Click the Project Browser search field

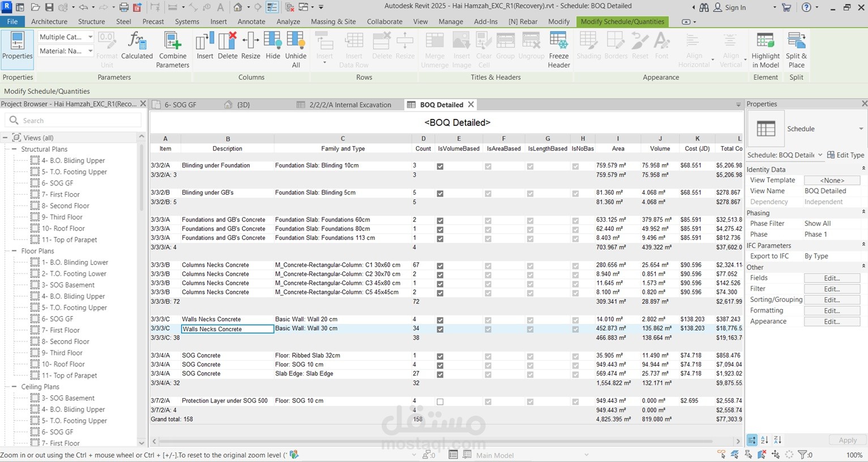pos(74,121)
